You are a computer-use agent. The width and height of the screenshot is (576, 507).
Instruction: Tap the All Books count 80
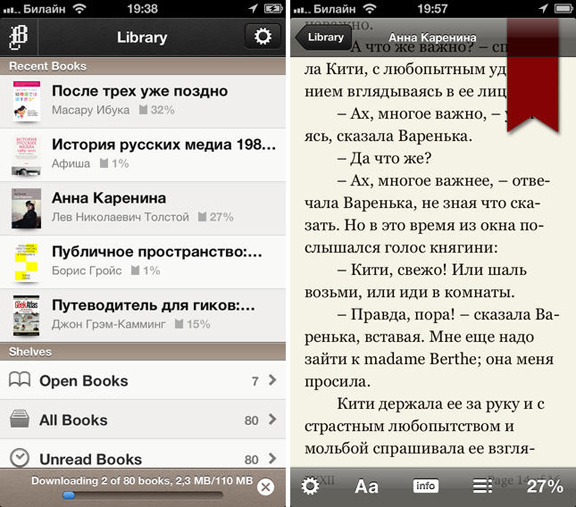pyautogui.click(x=252, y=420)
